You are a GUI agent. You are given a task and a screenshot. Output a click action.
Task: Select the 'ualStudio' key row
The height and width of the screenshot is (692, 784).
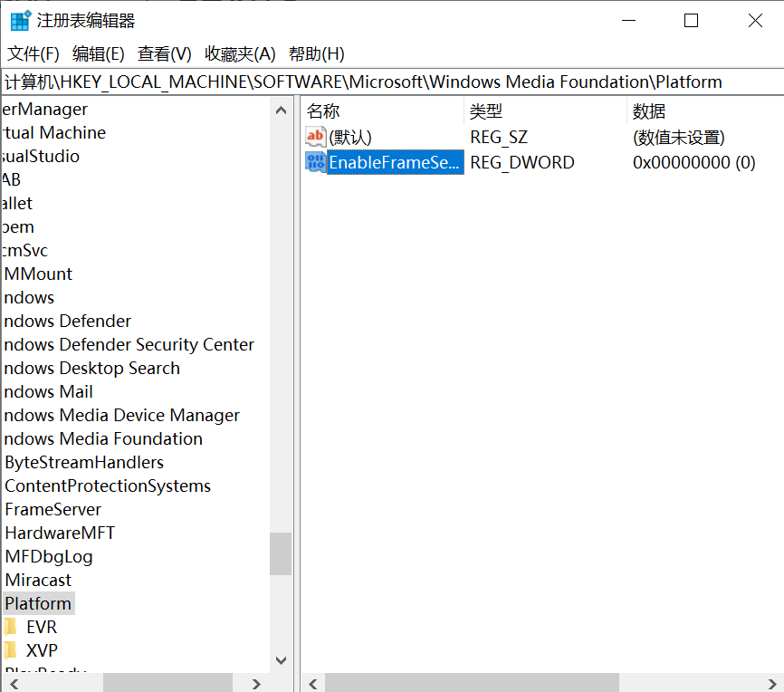coord(41,156)
